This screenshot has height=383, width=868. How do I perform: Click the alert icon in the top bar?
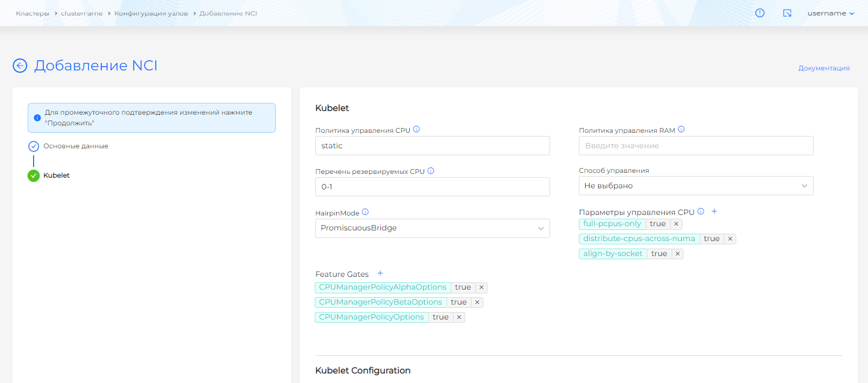pyautogui.click(x=760, y=13)
